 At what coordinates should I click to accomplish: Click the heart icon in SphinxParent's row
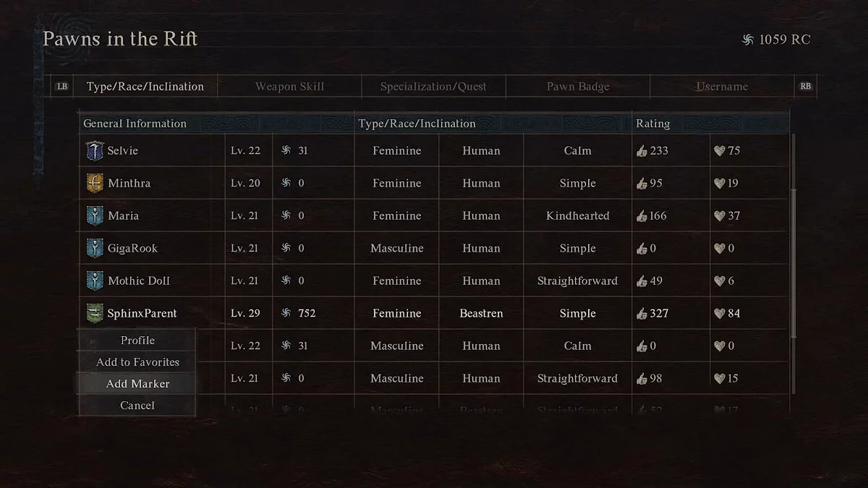(719, 314)
